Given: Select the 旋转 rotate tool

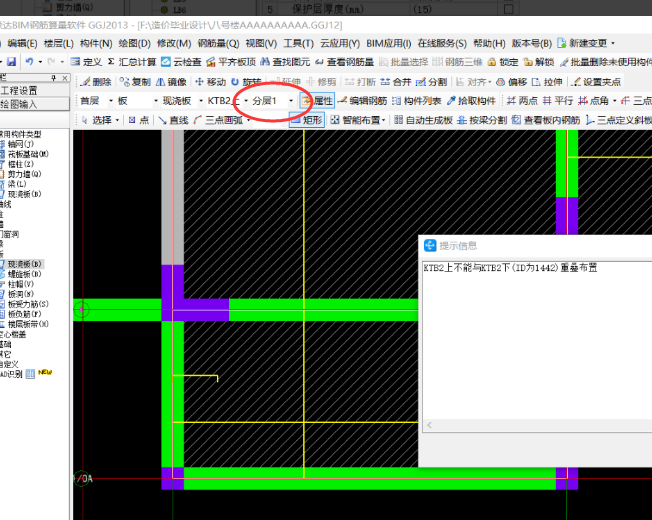Looking at the screenshot, I should click(x=246, y=82).
